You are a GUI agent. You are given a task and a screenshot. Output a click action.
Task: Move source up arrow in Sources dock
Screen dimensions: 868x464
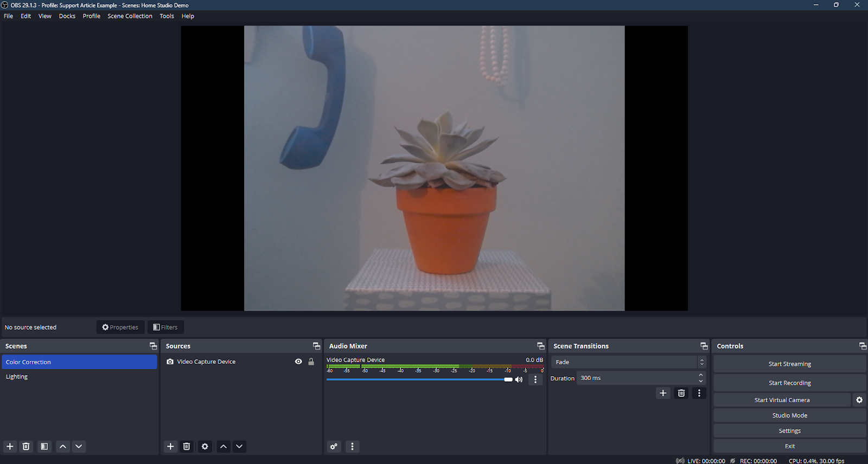coord(224,447)
